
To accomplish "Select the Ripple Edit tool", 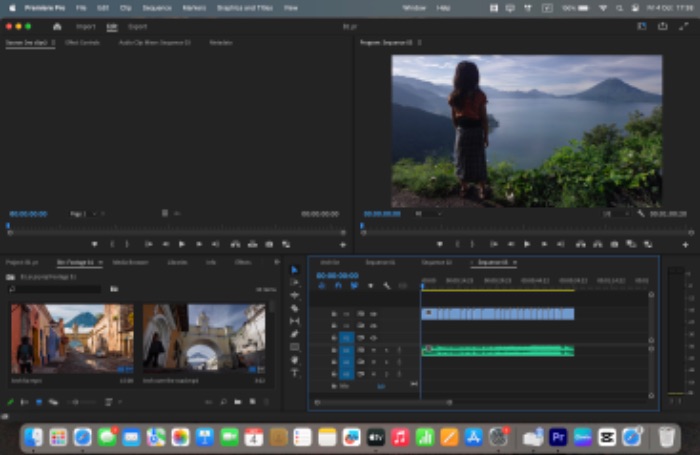I will click(x=295, y=295).
